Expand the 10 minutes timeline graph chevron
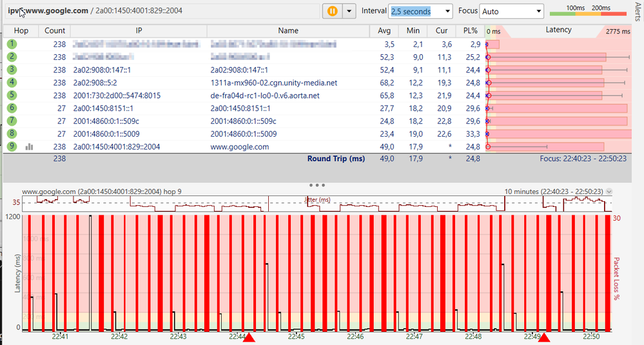The image size is (644, 345). pyautogui.click(x=609, y=192)
